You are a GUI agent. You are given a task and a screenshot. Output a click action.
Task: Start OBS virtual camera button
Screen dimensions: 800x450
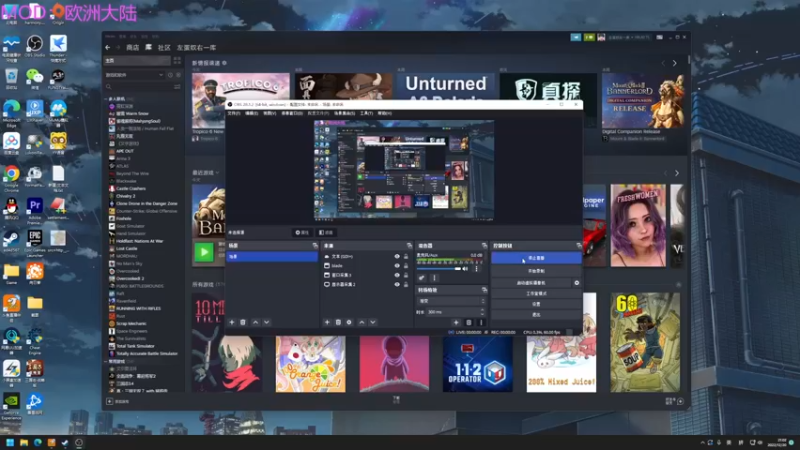click(531, 283)
